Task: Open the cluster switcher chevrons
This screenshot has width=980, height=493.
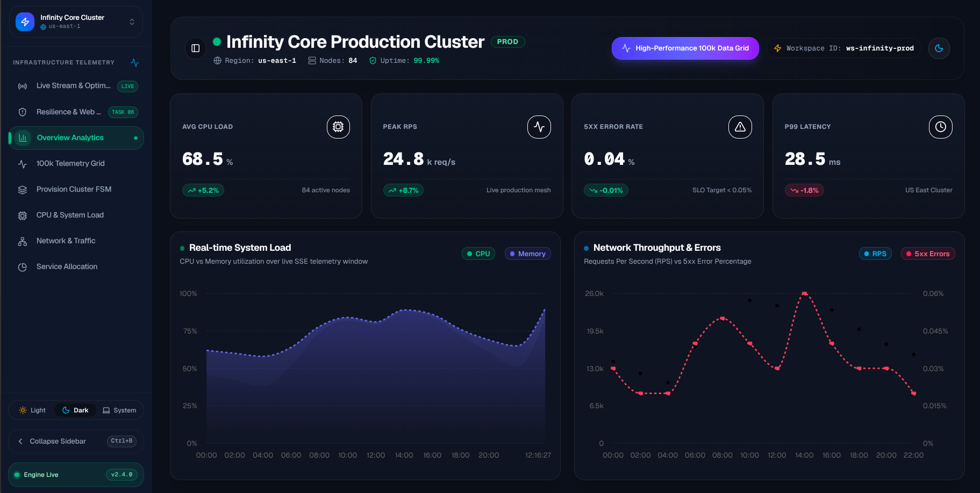Action: [132, 21]
